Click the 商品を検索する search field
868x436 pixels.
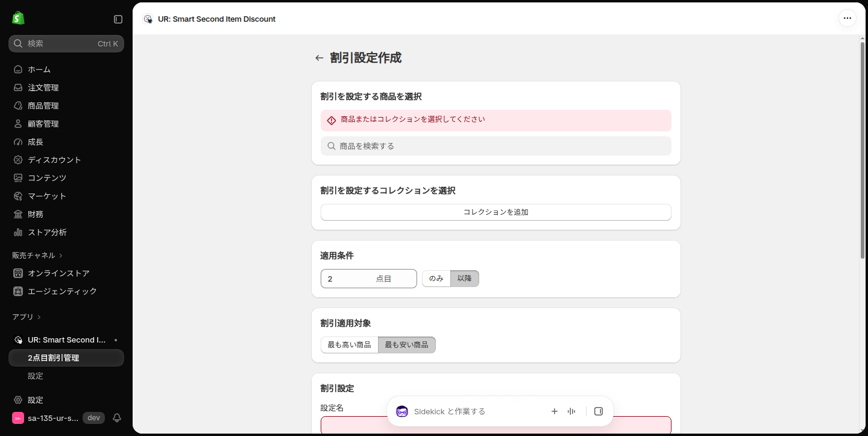[496, 146]
